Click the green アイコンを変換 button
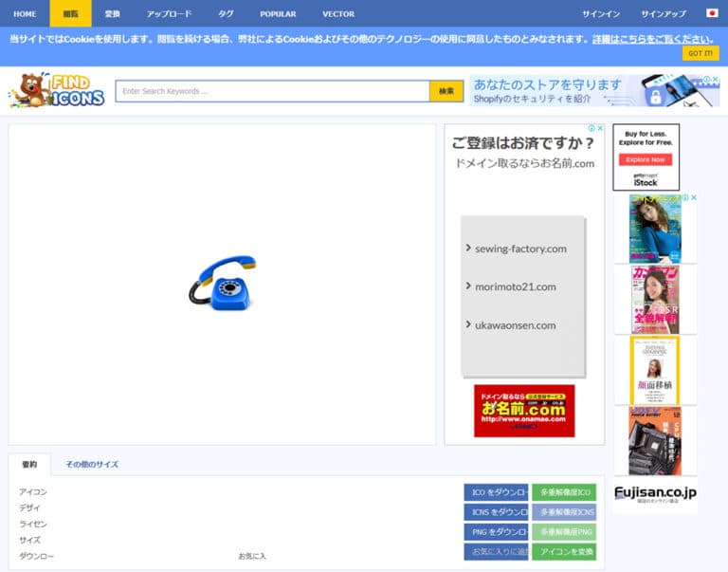 coord(564,551)
